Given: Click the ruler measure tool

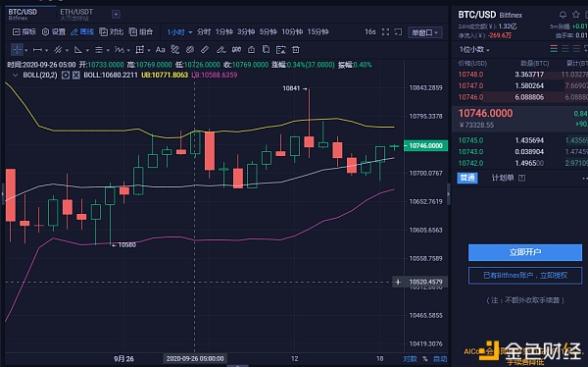Looking at the screenshot, I should [x=205, y=50].
